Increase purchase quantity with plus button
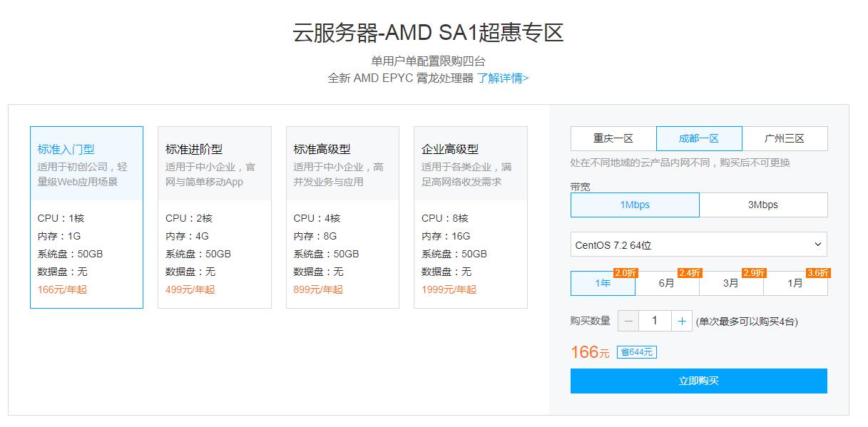868x427 pixels. [x=682, y=321]
